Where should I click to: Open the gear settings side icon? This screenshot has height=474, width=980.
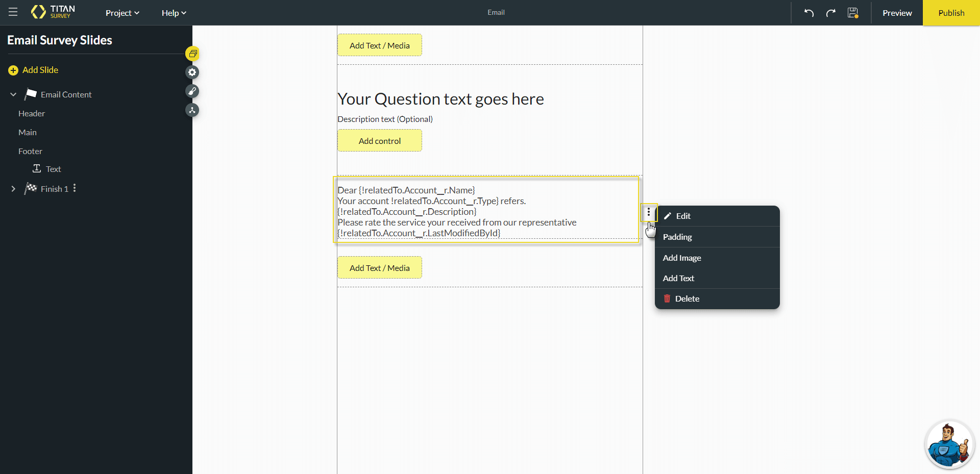pyautogui.click(x=192, y=72)
